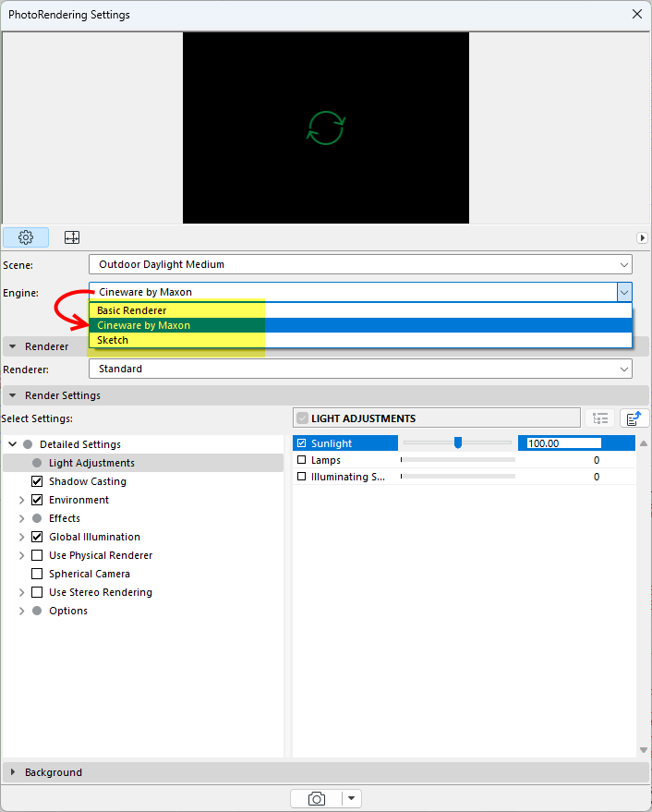Click the black render preview area
Image resolution: width=652 pixels, height=812 pixels.
[x=326, y=127]
